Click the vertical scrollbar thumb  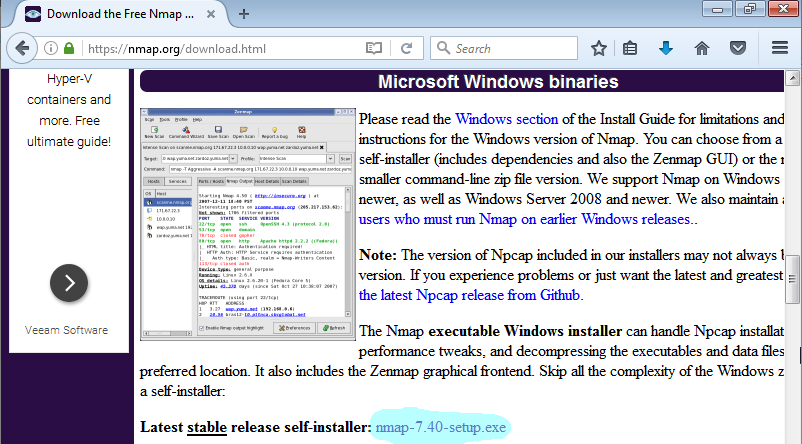(x=792, y=279)
